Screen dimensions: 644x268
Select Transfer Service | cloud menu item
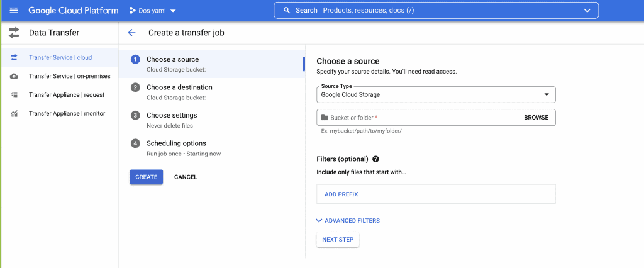point(59,57)
